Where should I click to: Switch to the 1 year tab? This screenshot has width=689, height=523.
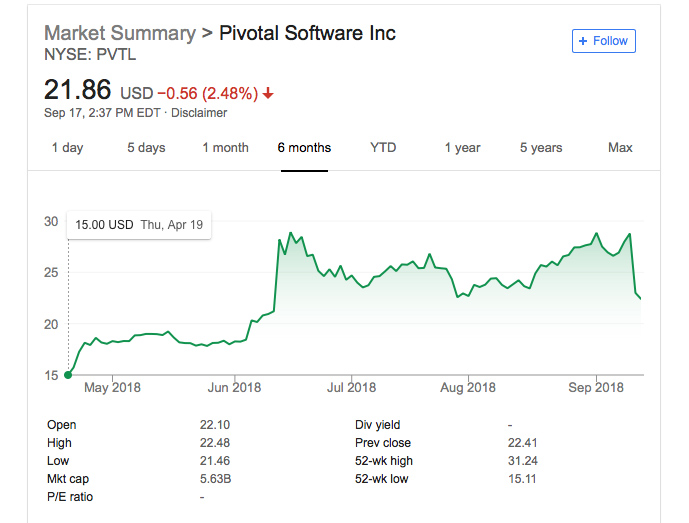(x=462, y=148)
